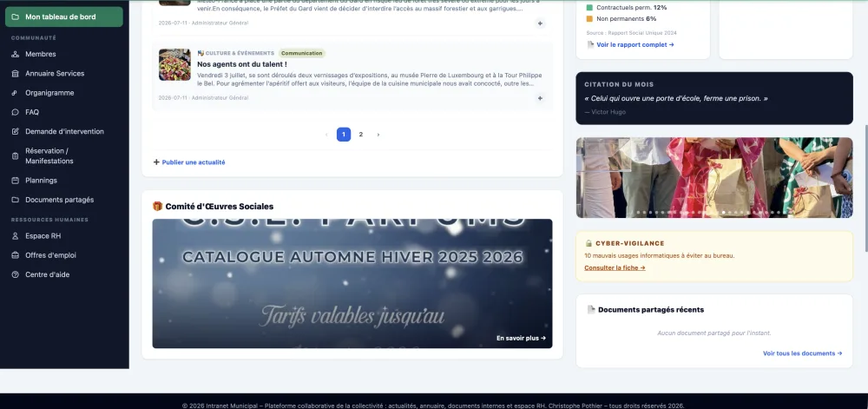Select the highlighted dot in the photo carousel
The width and height of the screenshot is (868, 409).
click(x=724, y=213)
